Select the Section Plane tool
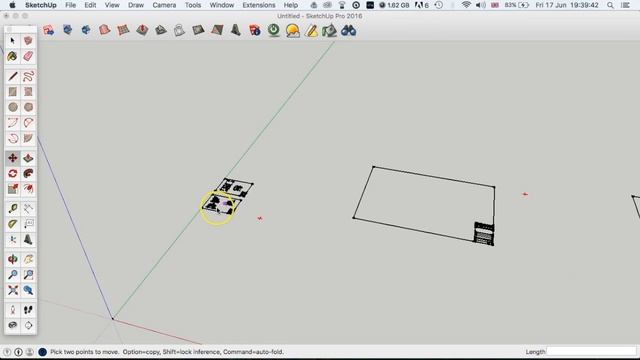This screenshot has height=360, width=640. point(28,325)
